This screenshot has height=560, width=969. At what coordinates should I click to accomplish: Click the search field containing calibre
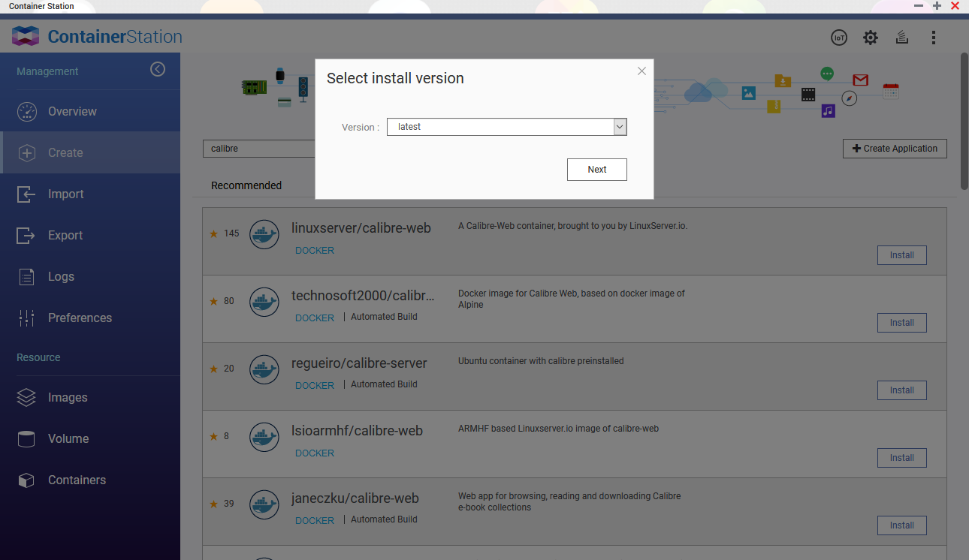pos(259,149)
